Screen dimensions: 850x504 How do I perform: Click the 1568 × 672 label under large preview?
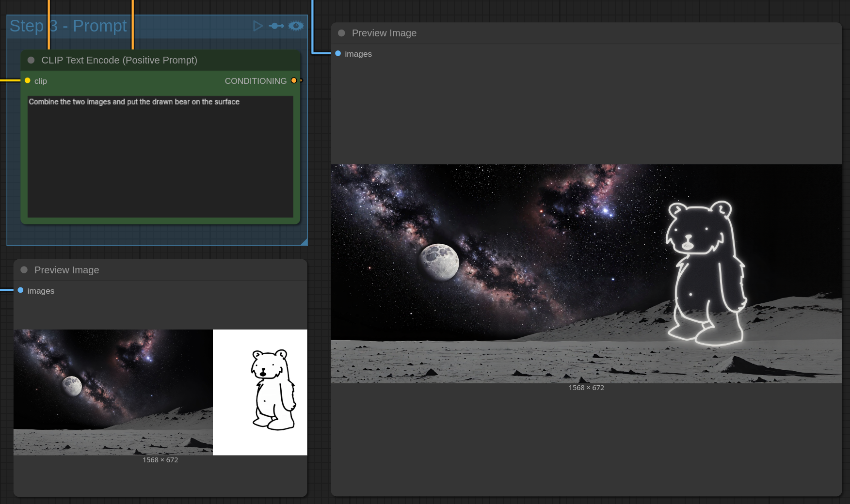tap(586, 388)
